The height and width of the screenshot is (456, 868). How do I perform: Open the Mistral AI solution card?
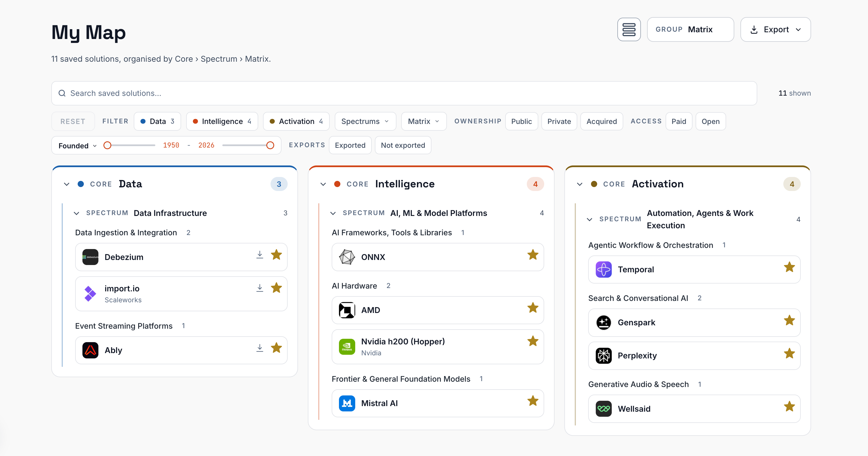tap(438, 404)
